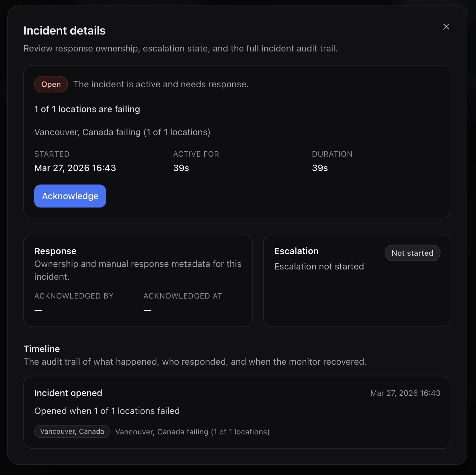Screen dimensions: 476x475
Task: Click the Acknowledged By dash value
Action: (38, 310)
